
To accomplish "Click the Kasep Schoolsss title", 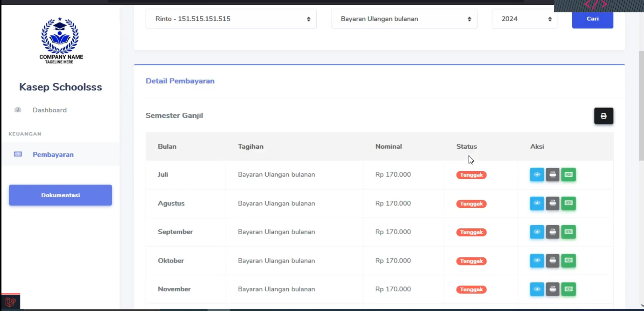I will [60, 87].
